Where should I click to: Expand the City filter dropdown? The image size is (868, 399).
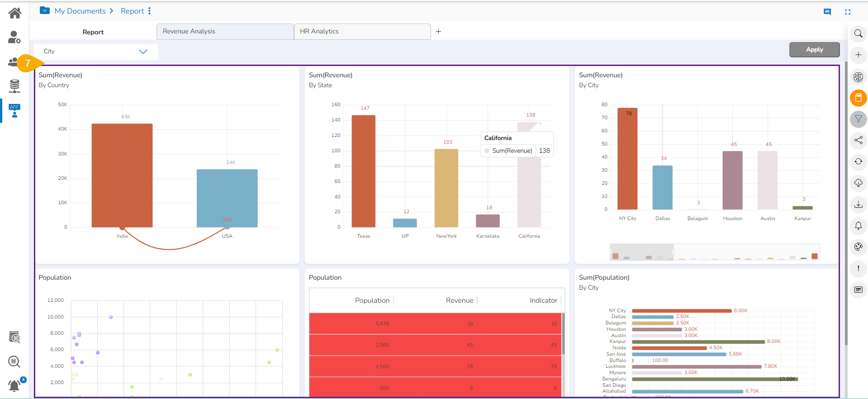click(143, 52)
